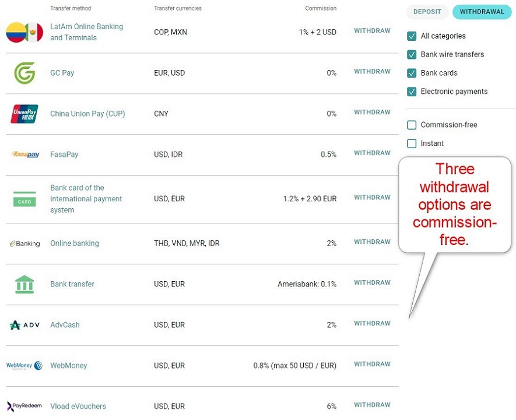516x420 pixels.
Task: Enable the Commission-free filter checkbox
Action: [x=412, y=125]
